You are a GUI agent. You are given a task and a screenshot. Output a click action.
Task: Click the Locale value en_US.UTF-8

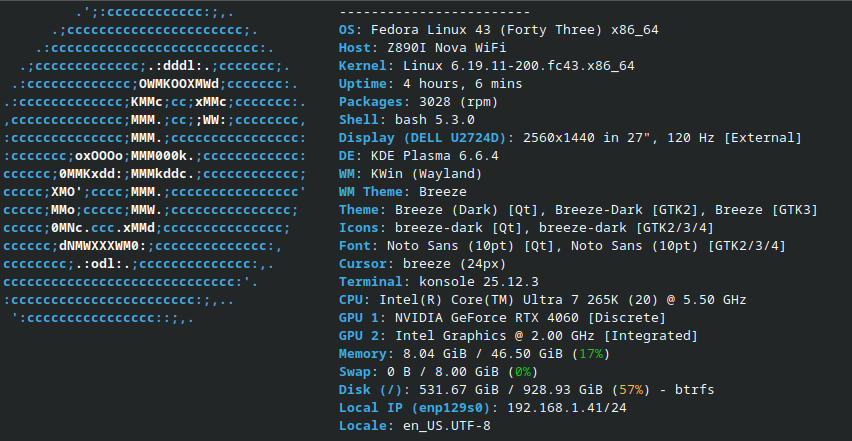pyautogui.click(x=447, y=426)
